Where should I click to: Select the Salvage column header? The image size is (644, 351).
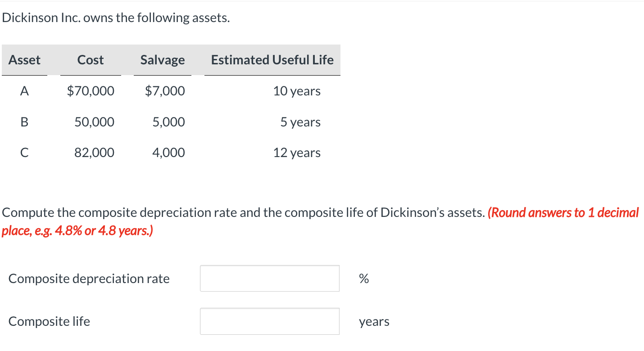(162, 60)
